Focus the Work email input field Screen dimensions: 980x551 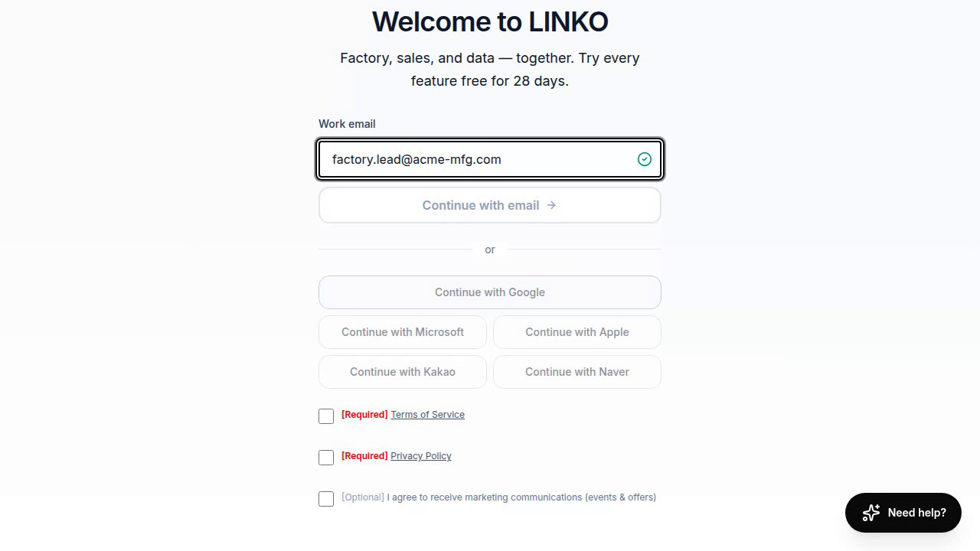[x=490, y=159]
